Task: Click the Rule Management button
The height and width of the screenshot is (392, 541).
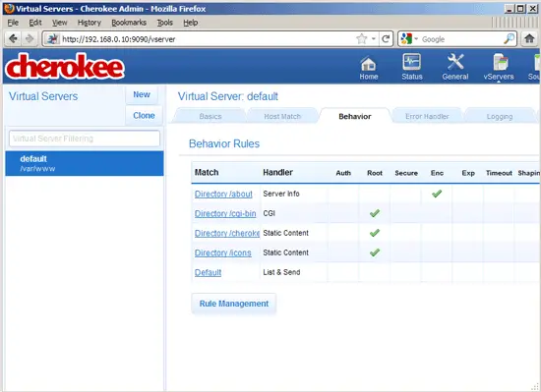Action: pos(233,304)
